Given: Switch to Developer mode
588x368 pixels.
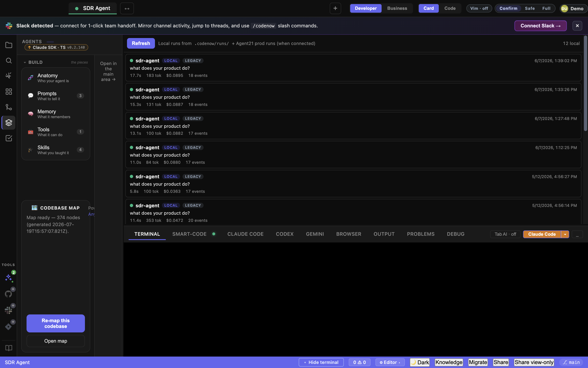Looking at the screenshot, I should tap(366, 8).
